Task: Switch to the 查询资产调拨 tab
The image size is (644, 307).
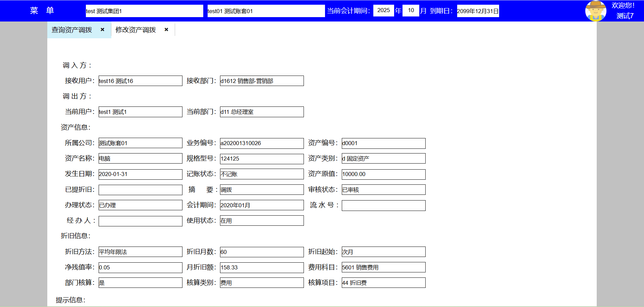Action: pyautogui.click(x=72, y=30)
